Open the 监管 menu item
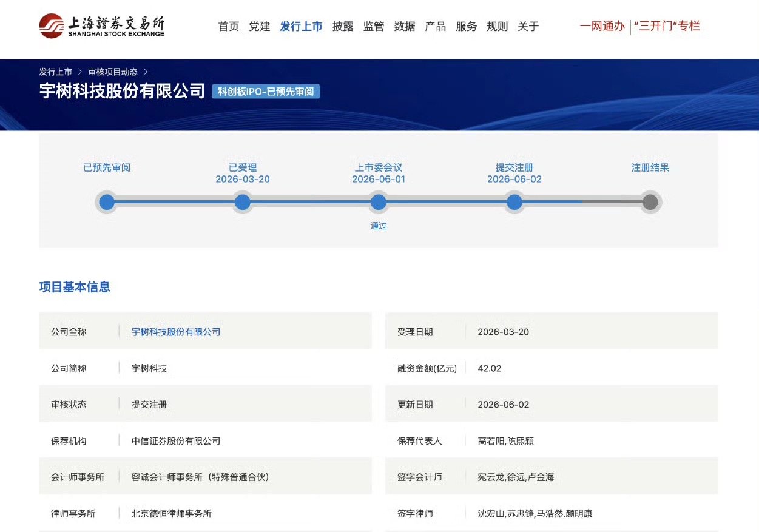 click(x=374, y=26)
